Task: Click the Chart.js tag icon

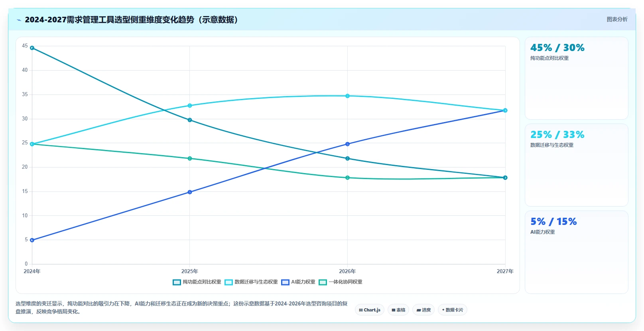Action: coord(361,310)
